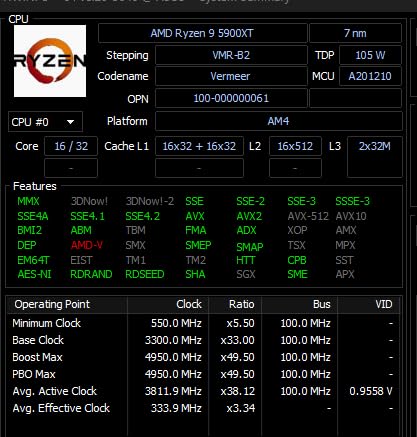
Task: Click the OPN 100-000000061 field
Action: pyautogui.click(x=231, y=98)
